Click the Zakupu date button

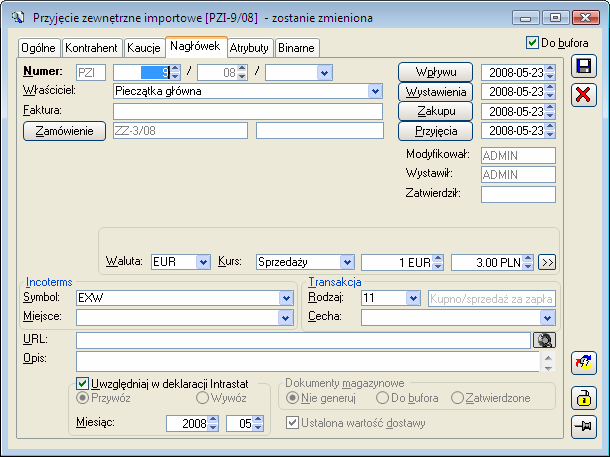pyautogui.click(x=436, y=111)
